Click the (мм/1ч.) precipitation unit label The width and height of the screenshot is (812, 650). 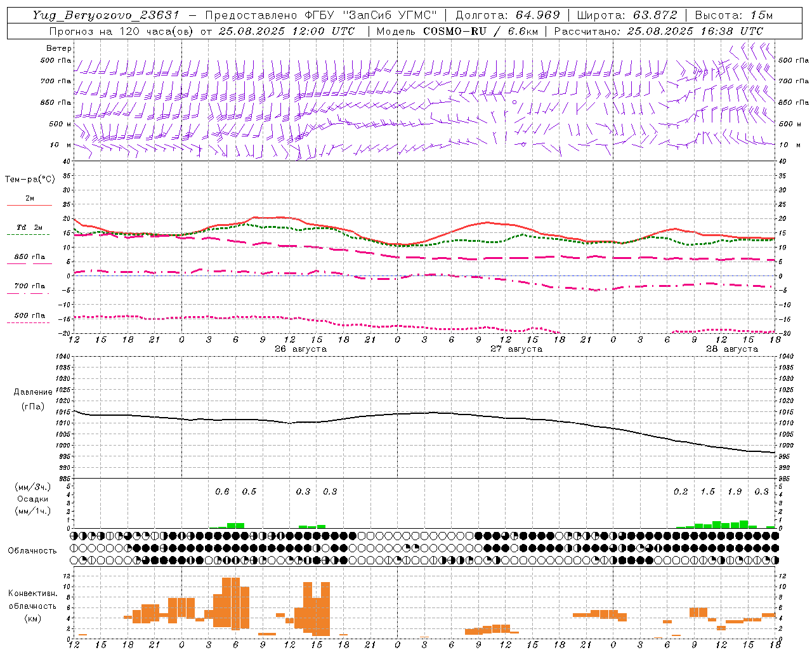click(33, 511)
